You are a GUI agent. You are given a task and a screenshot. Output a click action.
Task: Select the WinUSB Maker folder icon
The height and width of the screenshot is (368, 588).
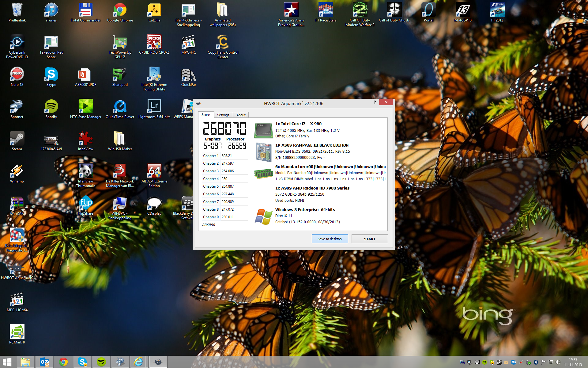click(x=120, y=141)
